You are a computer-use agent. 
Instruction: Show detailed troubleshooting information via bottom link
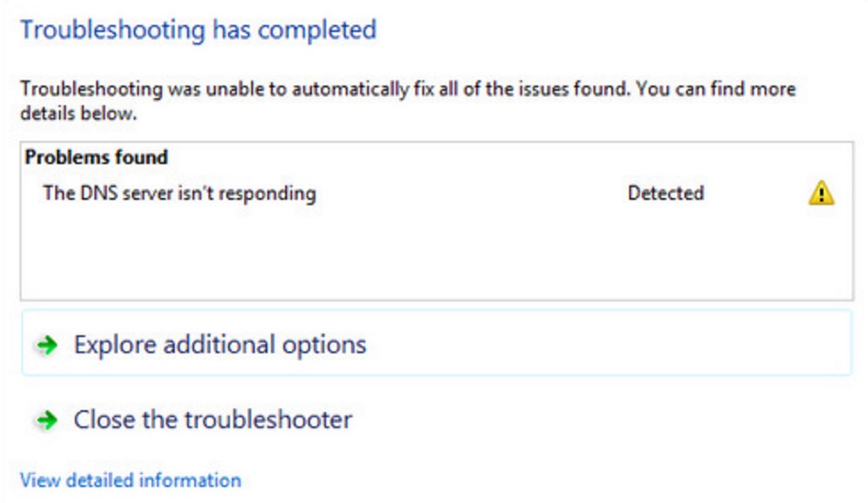point(131,480)
